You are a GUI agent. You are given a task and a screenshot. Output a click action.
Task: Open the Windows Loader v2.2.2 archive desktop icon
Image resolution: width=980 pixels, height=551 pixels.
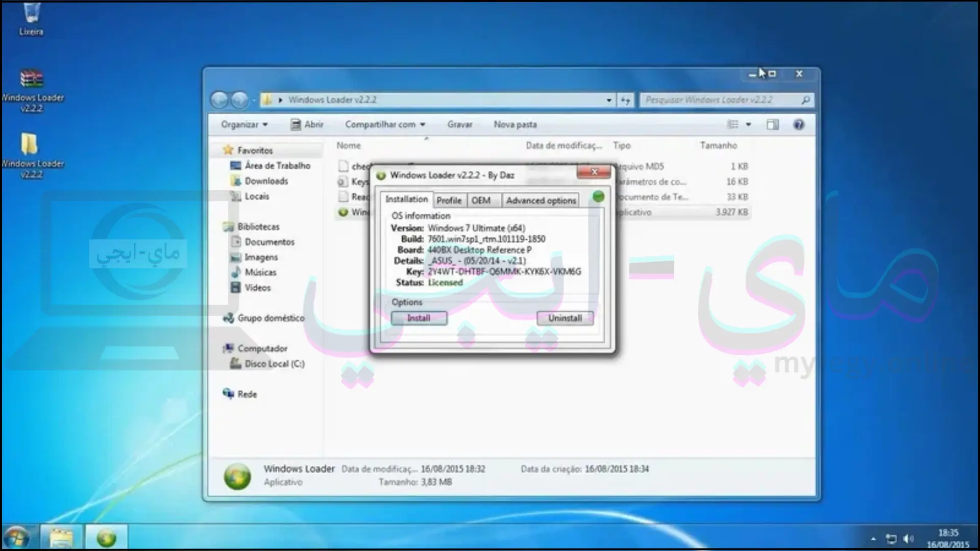[32, 90]
